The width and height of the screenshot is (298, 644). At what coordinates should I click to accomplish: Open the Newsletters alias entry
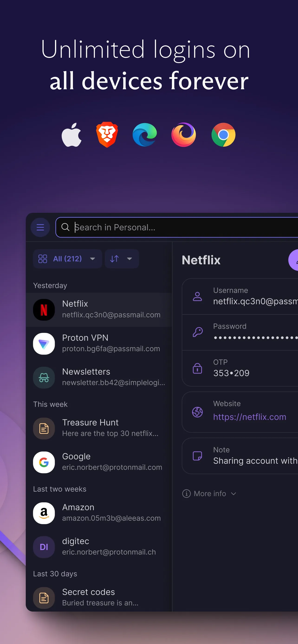pyautogui.click(x=99, y=377)
